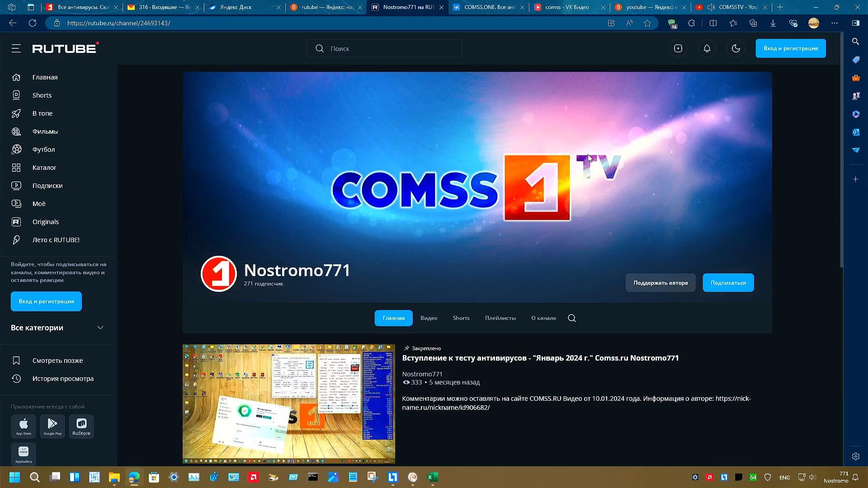The height and width of the screenshot is (488, 868).
Task: Go to Футбол section in sidebar
Action: (43, 150)
